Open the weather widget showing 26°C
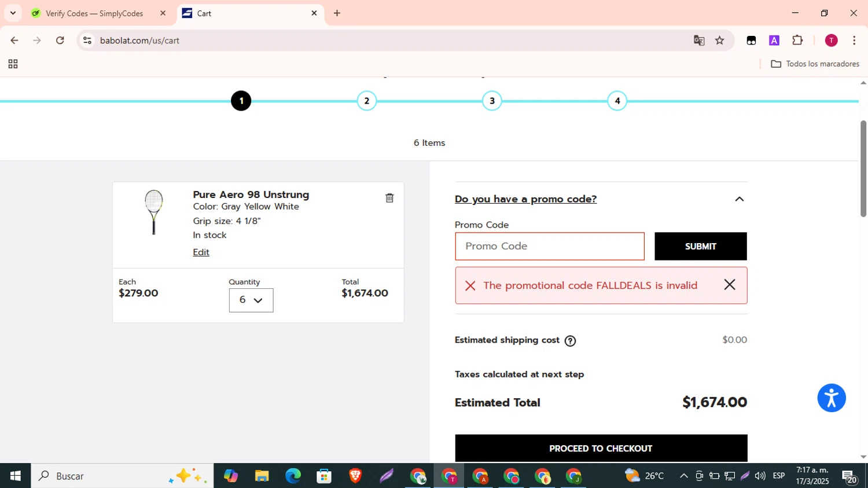 point(645,476)
